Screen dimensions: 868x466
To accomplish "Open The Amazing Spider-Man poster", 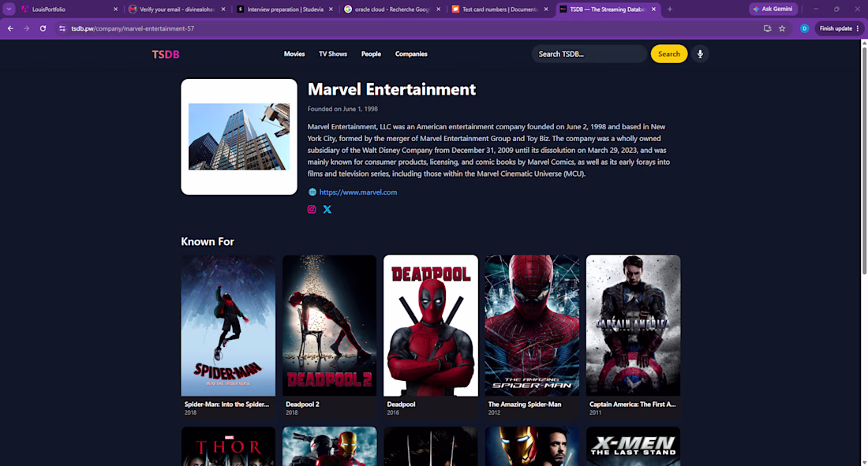I will pos(532,326).
